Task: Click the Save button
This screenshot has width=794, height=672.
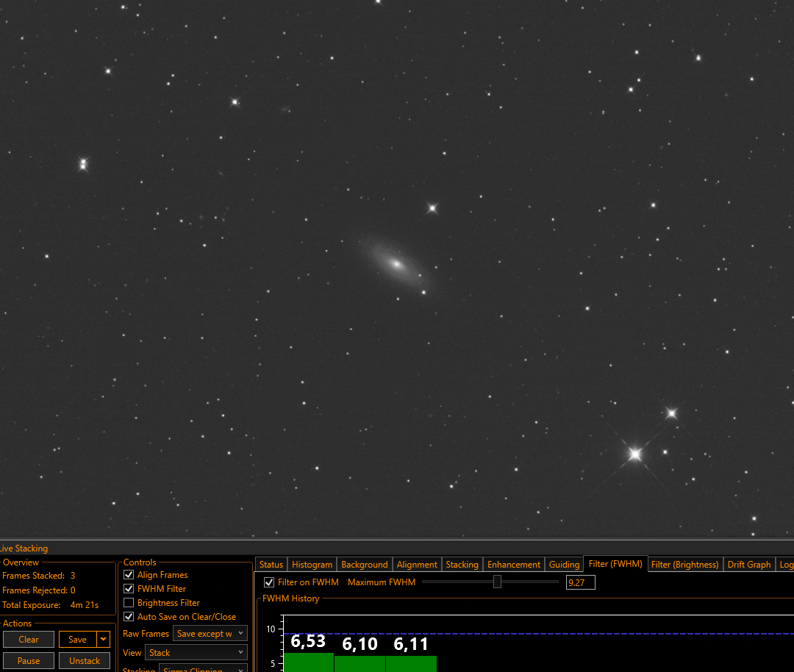Action: pyautogui.click(x=77, y=639)
